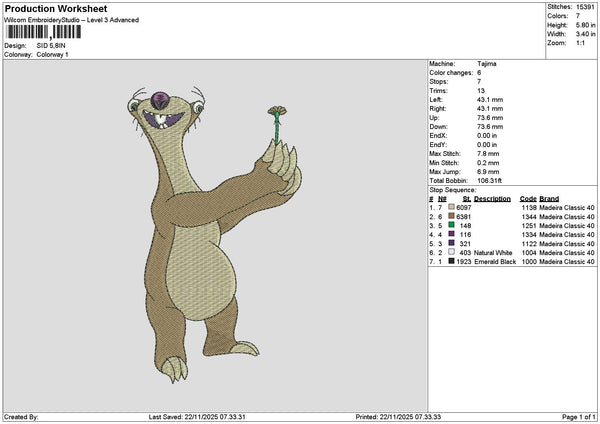Select the Colorway 1 value

coord(52,55)
